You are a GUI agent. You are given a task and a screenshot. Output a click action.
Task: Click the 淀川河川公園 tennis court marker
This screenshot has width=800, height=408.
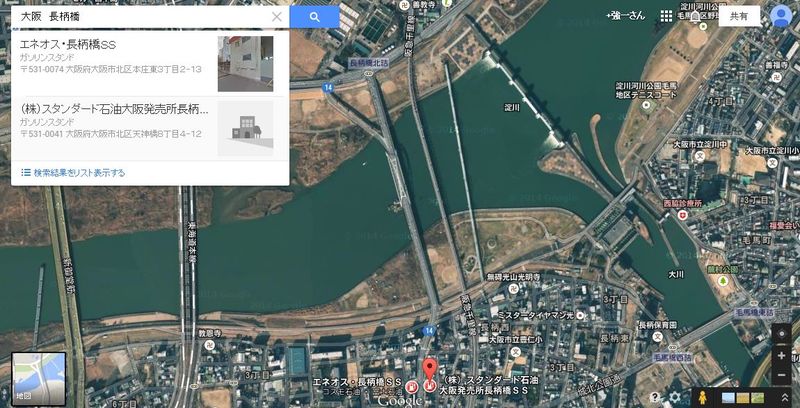point(647,106)
